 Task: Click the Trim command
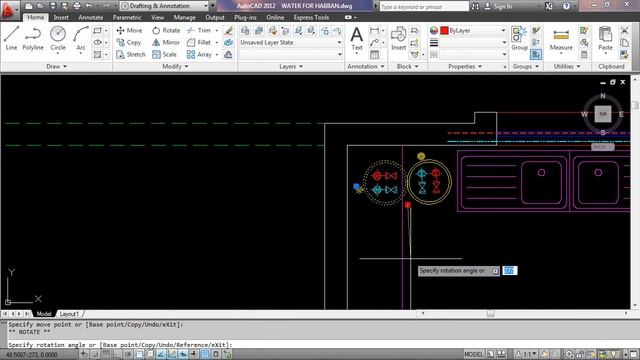click(x=199, y=31)
